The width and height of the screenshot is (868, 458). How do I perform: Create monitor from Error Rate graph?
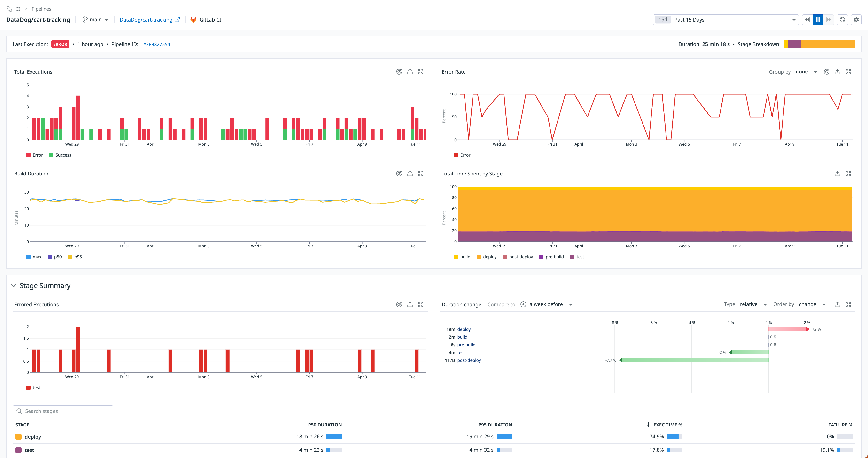click(827, 72)
